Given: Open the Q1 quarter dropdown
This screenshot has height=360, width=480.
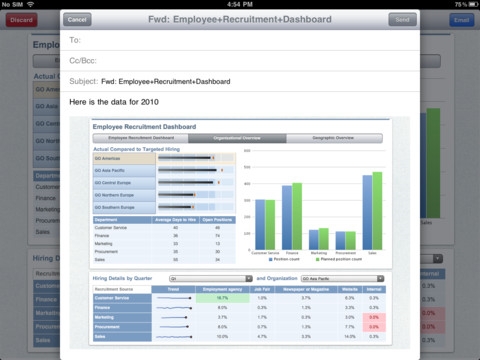Looking at the screenshot, I should [211, 279].
